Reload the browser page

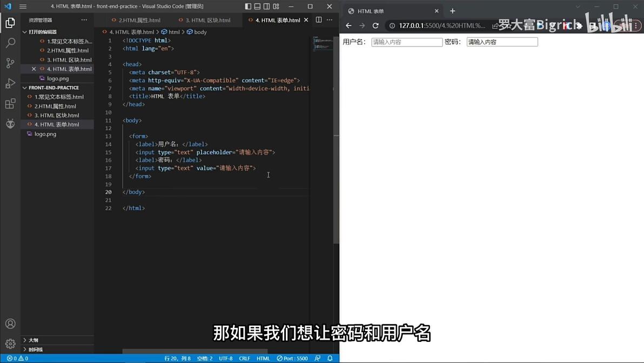(375, 25)
